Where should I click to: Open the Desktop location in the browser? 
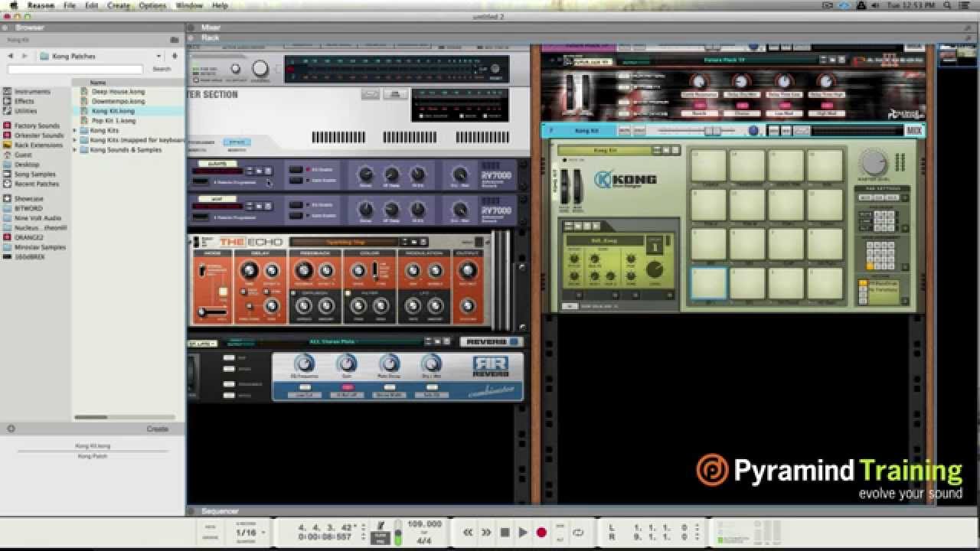coord(27,165)
